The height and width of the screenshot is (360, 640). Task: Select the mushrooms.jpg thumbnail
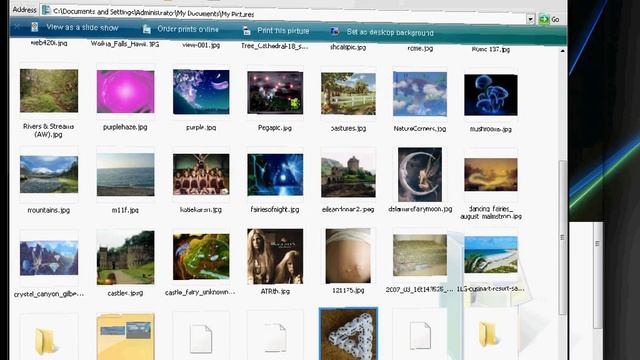coord(491,95)
